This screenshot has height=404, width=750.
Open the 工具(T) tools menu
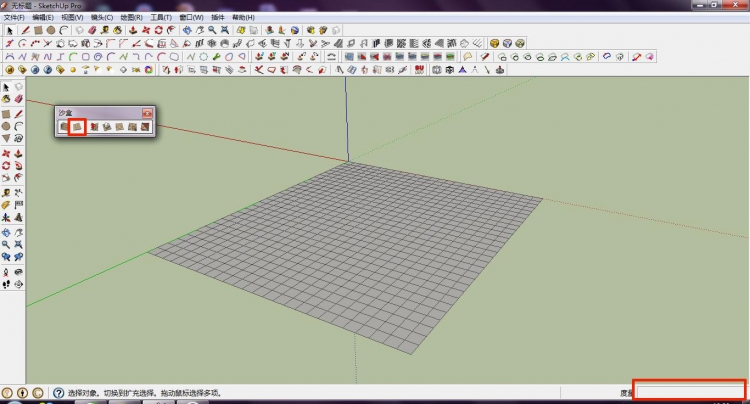(x=161, y=17)
